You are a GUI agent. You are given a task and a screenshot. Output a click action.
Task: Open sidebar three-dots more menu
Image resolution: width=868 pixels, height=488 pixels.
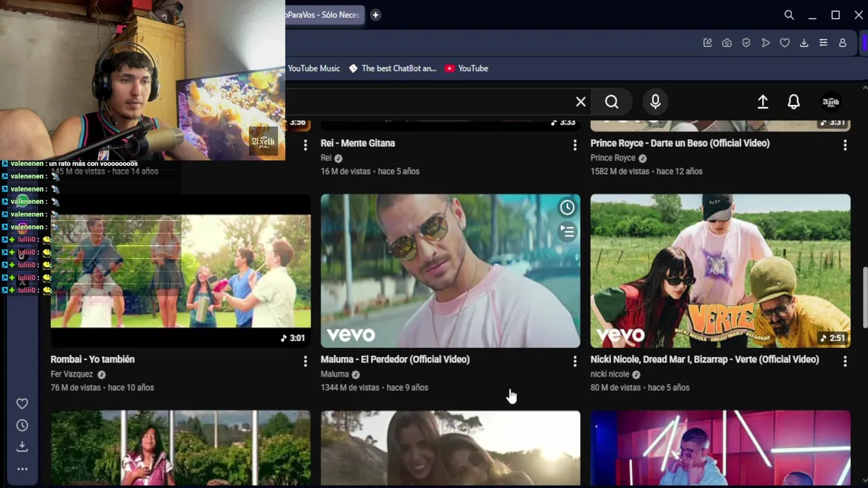[22, 469]
